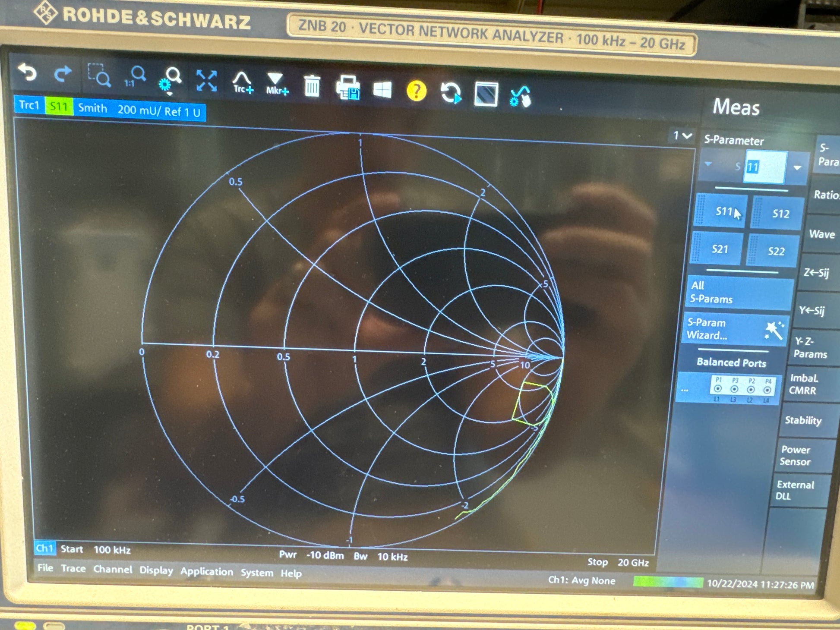Open the Channel menu
Screen dimensions: 840x630
pos(113,569)
